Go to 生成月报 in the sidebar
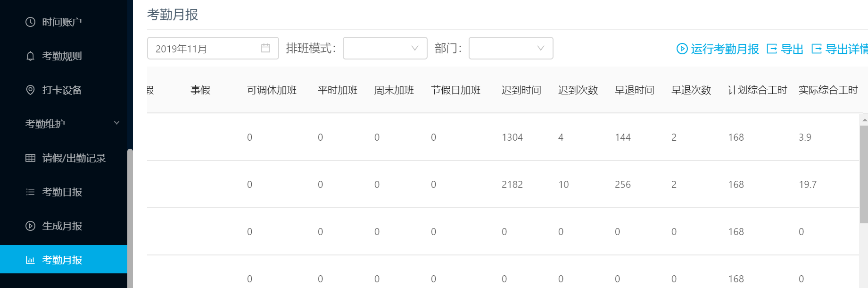868x288 pixels. (64, 226)
